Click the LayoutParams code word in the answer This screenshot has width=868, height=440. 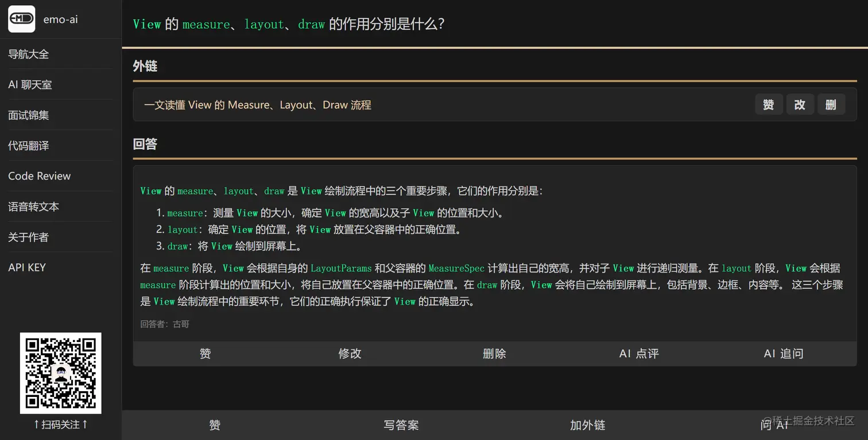coord(341,268)
